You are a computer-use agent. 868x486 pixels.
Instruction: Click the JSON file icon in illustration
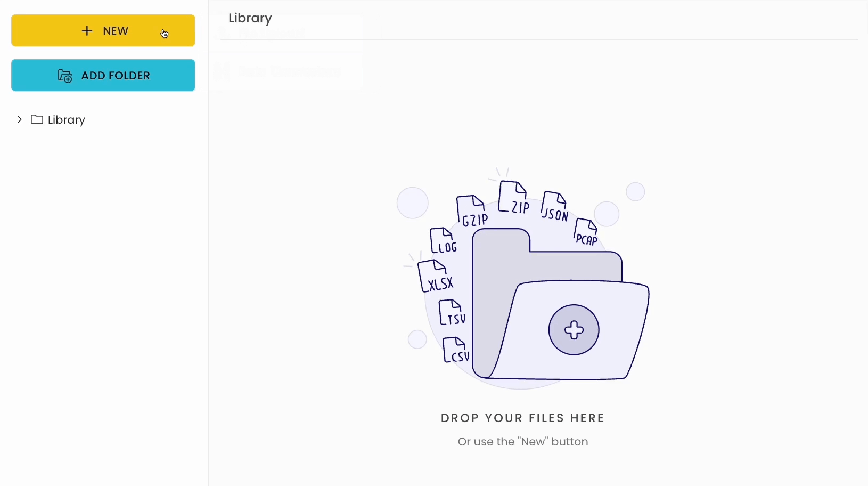554,206
